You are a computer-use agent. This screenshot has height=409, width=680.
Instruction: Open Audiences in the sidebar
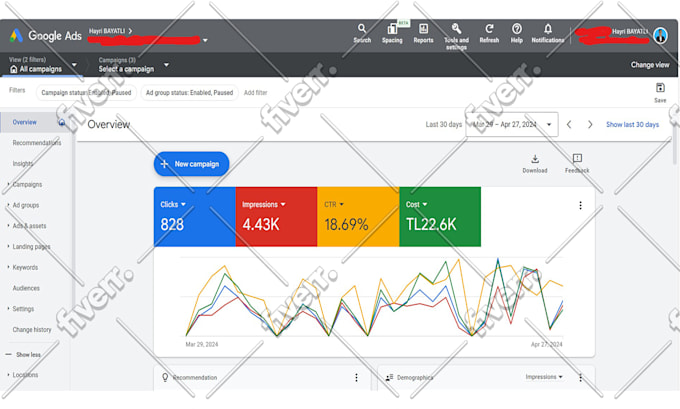click(x=26, y=288)
